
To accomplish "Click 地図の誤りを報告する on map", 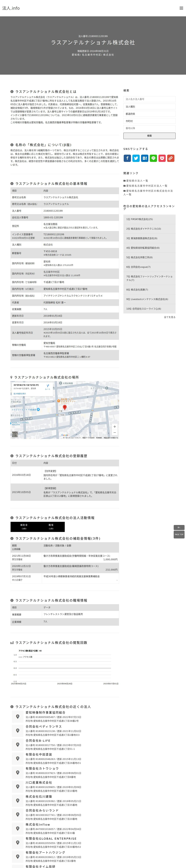I will [x=111, y=438].
